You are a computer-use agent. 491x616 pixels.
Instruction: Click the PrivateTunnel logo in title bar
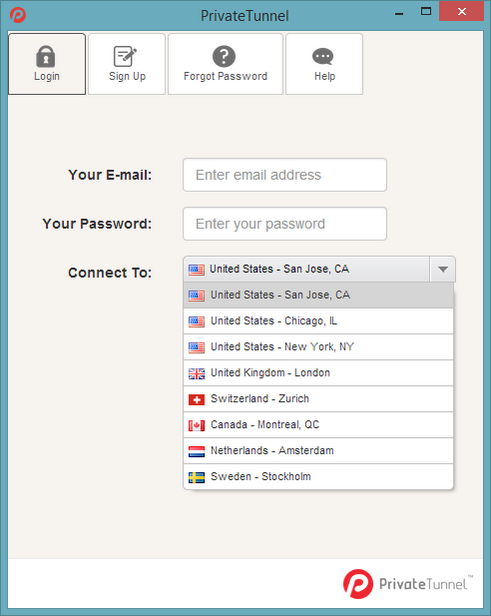click(x=18, y=15)
